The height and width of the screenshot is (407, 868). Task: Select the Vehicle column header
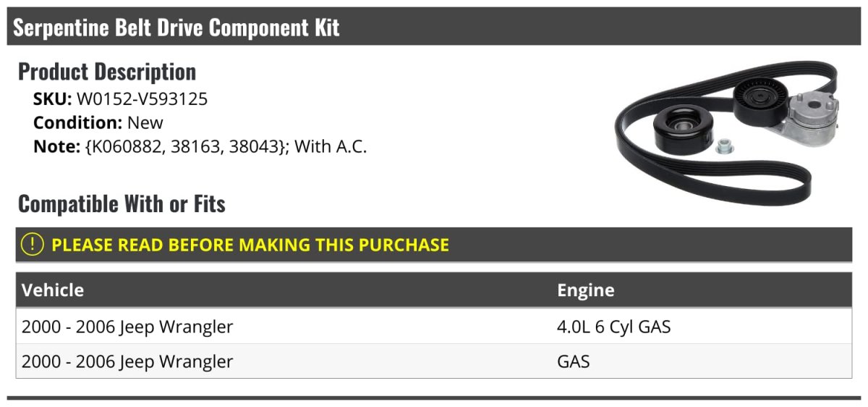point(53,290)
